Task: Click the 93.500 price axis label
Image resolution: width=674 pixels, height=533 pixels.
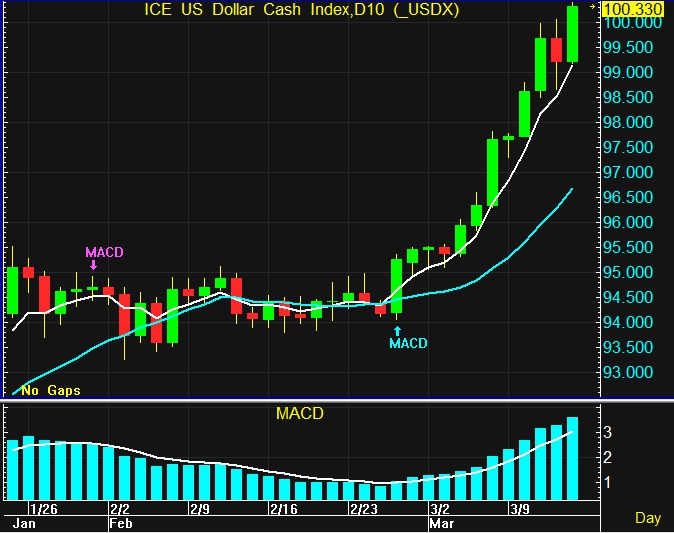Action: 628,347
